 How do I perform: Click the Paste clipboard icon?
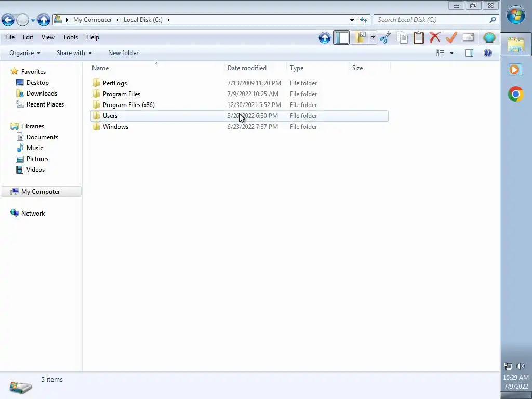tap(419, 37)
